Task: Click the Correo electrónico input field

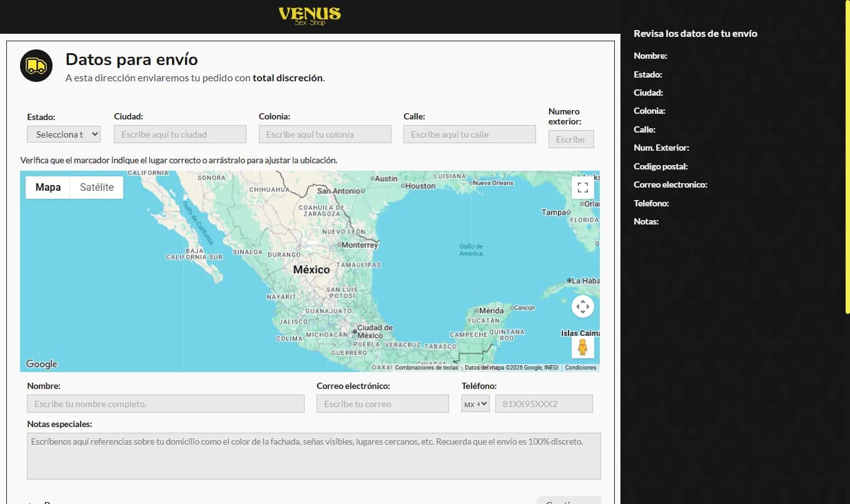Action: click(383, 404)
